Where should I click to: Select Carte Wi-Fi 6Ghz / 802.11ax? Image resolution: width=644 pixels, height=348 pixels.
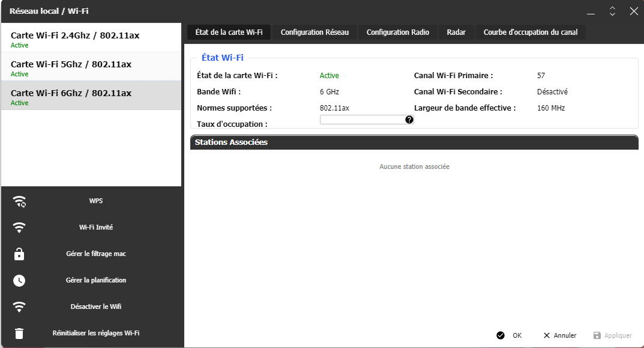coord(91,96)
